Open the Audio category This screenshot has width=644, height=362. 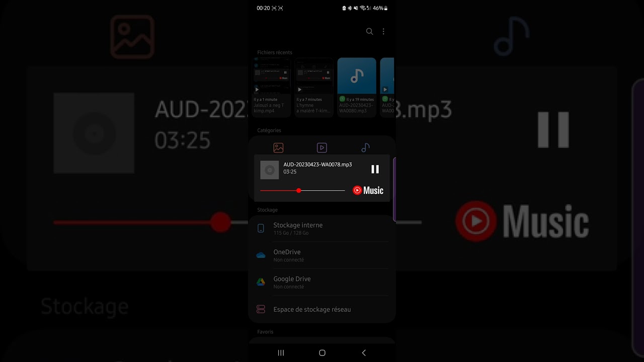pyautogui.click(x=366, y=148)
